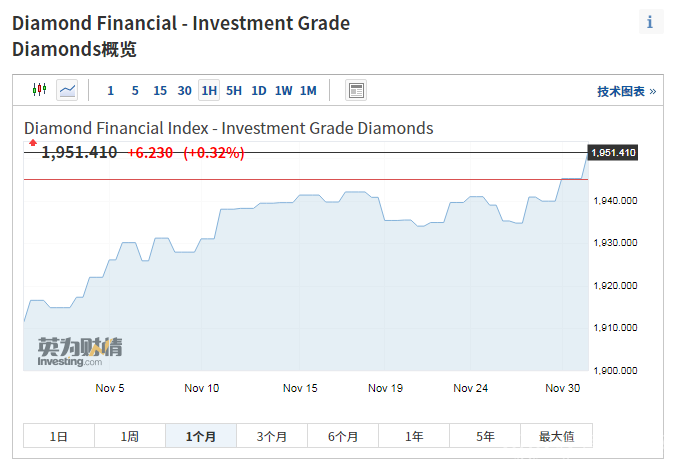Select the 1H interval button

(x=209, y=91)
